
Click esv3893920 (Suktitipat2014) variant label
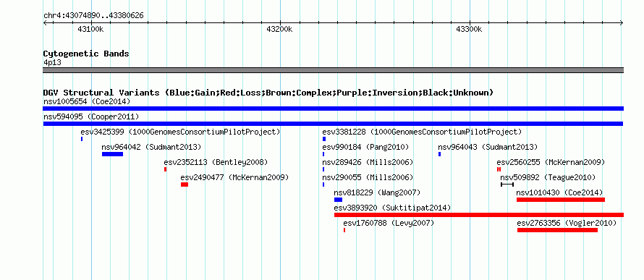(392, 208)
